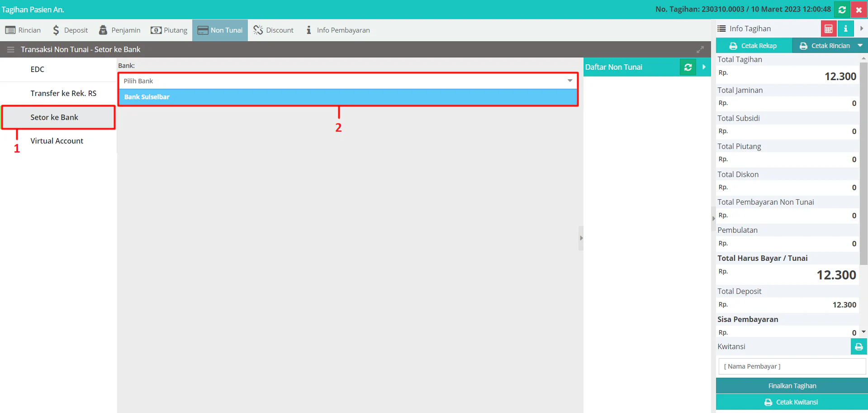868x413 pixels.
Task: Click the No. Tagihan header text
Action: click(743, 10)
